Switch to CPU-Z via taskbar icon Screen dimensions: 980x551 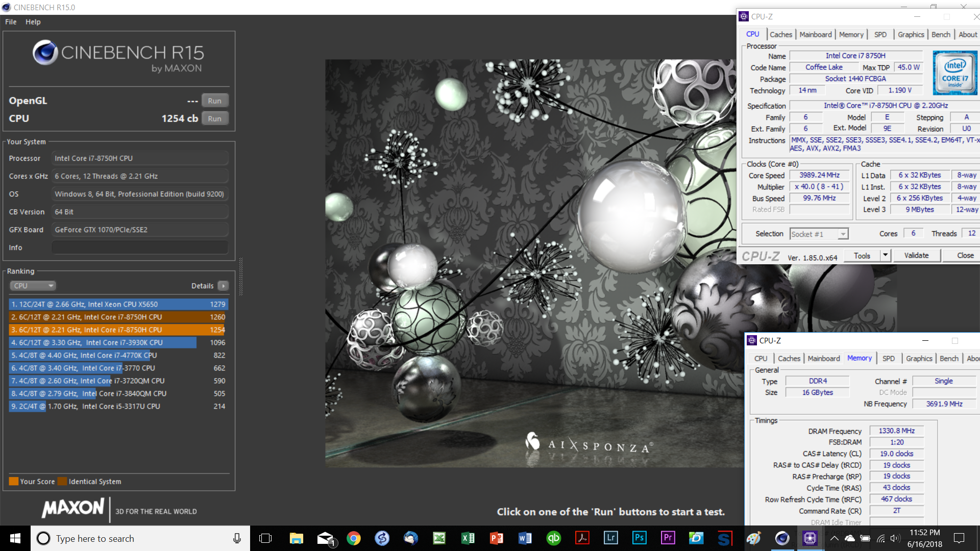pos(810,538)
